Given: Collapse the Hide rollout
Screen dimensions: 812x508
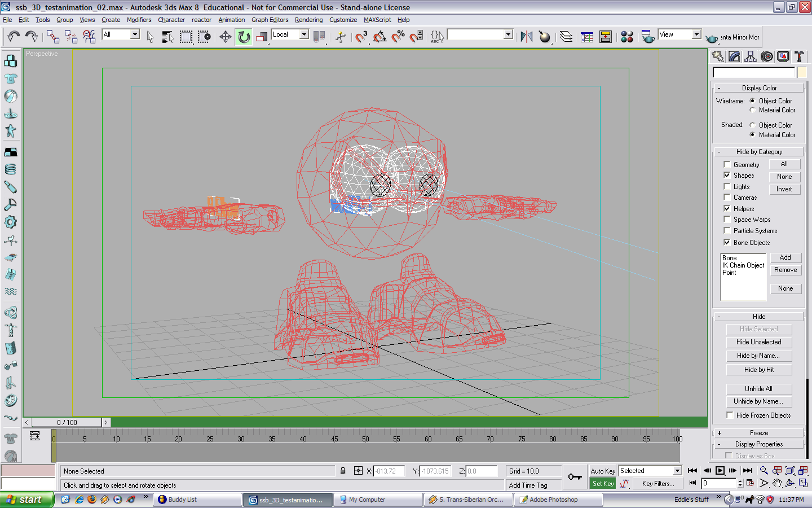Looking at the screenshot, I should 759,317.
